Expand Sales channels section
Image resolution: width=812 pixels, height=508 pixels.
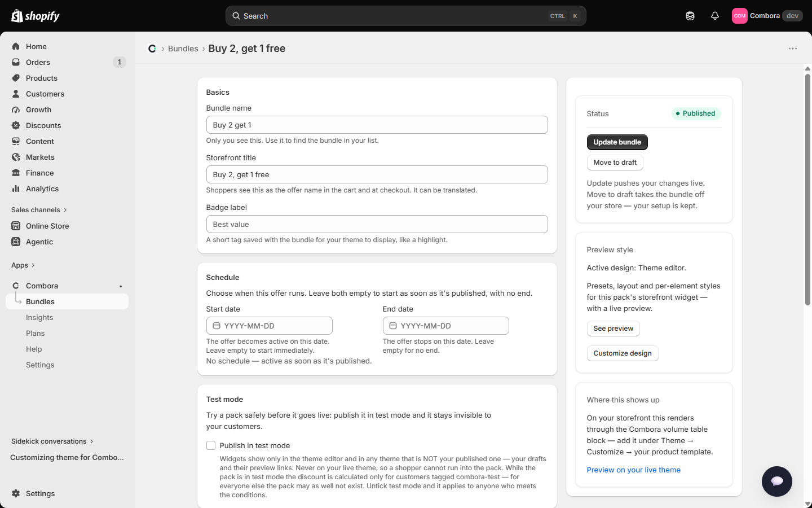[x=39, y=210]
